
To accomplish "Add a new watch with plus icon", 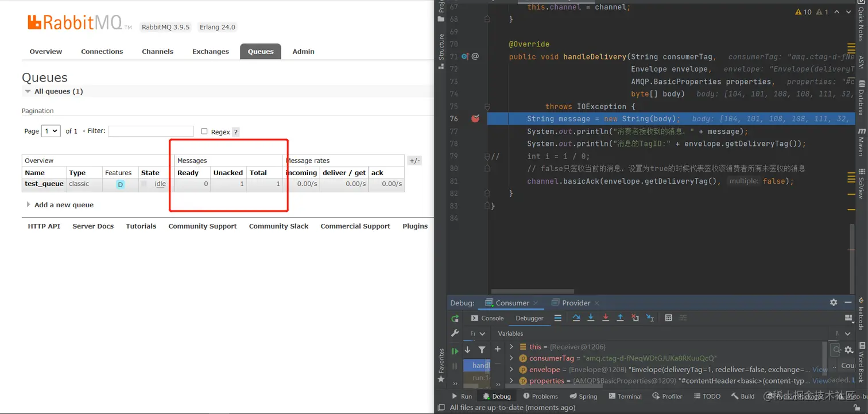I will (498, 349).
